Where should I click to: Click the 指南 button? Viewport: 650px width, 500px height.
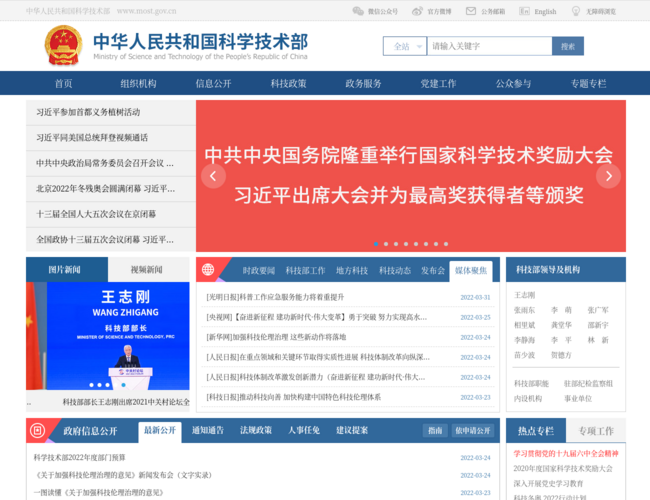435,430
